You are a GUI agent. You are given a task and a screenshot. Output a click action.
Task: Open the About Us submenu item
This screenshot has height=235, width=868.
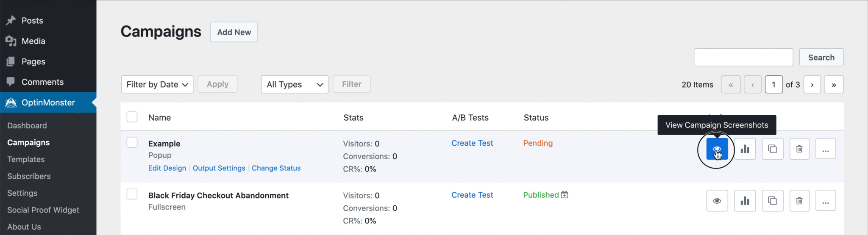click(24, 227)
